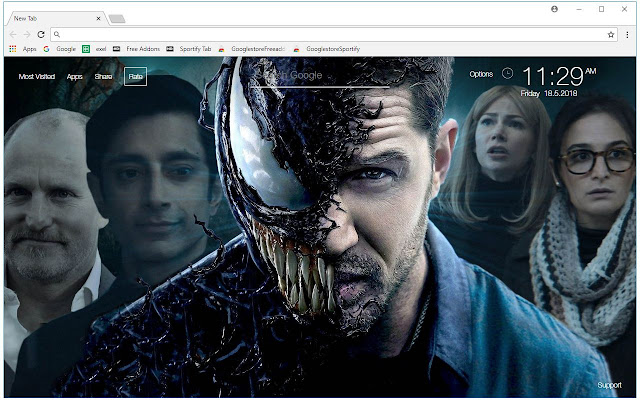Open the Sportify Tab bookmark
The width and height of the screenshot is (640, 400).
point(189,49)
